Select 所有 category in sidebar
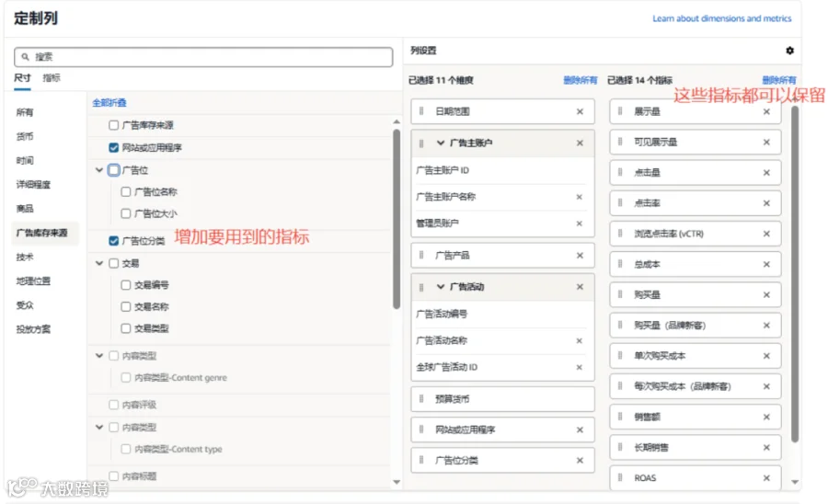The height and width of the screenshot is (504, 828). [25, 112]
